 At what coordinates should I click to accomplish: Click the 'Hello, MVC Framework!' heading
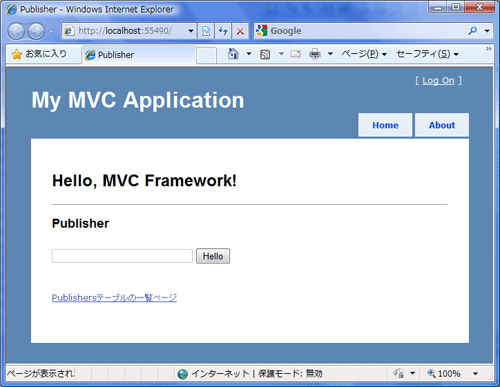pos(144,181)
